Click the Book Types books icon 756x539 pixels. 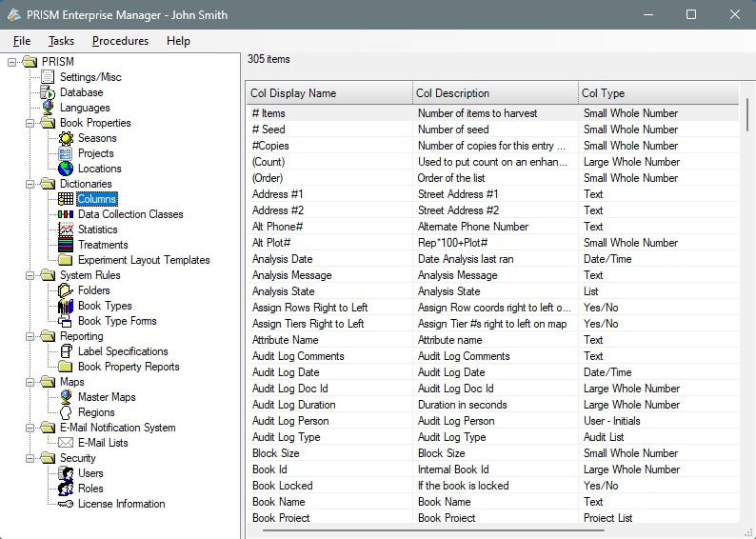[x=66, y=306]
